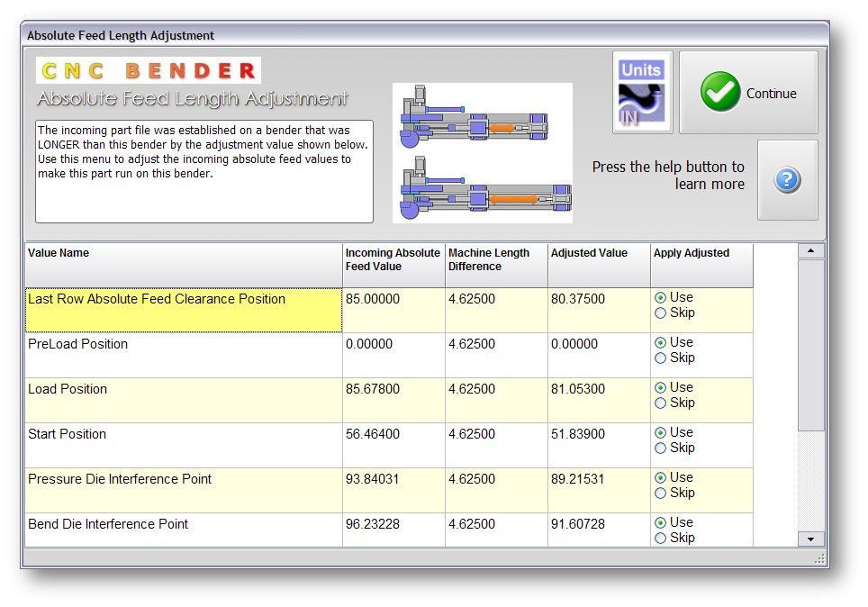The image size is (868, 607).
Task: Click the blue question mark help button
Action: click(787, 180)
